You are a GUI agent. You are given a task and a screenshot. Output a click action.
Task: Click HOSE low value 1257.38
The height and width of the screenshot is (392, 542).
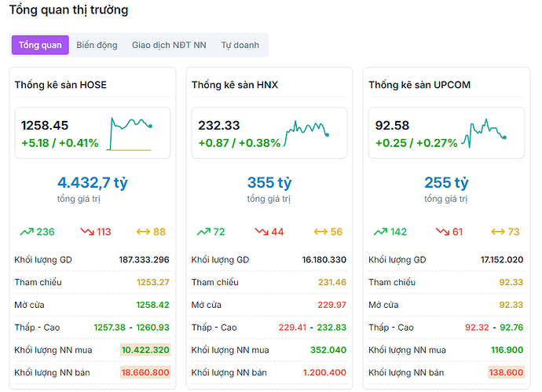point(109,327)
